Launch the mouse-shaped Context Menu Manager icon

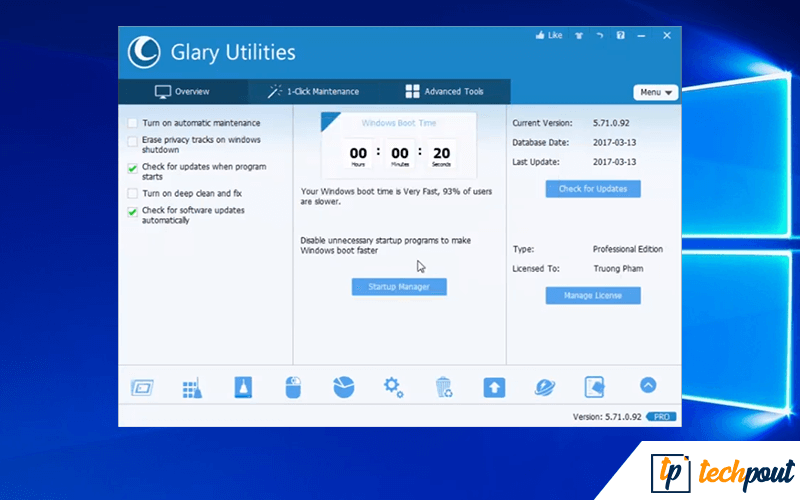293,387
